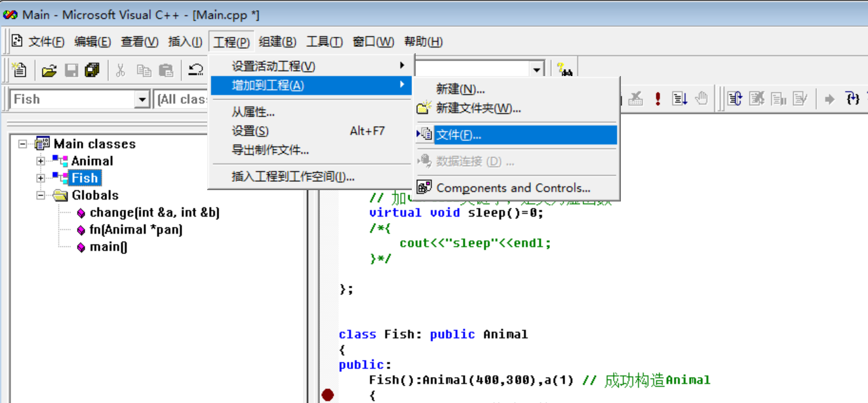The image size is (868, 403).
Task: Choose 设置(S) Alt+F7 menu entry
Action: (x=310, y=131)
